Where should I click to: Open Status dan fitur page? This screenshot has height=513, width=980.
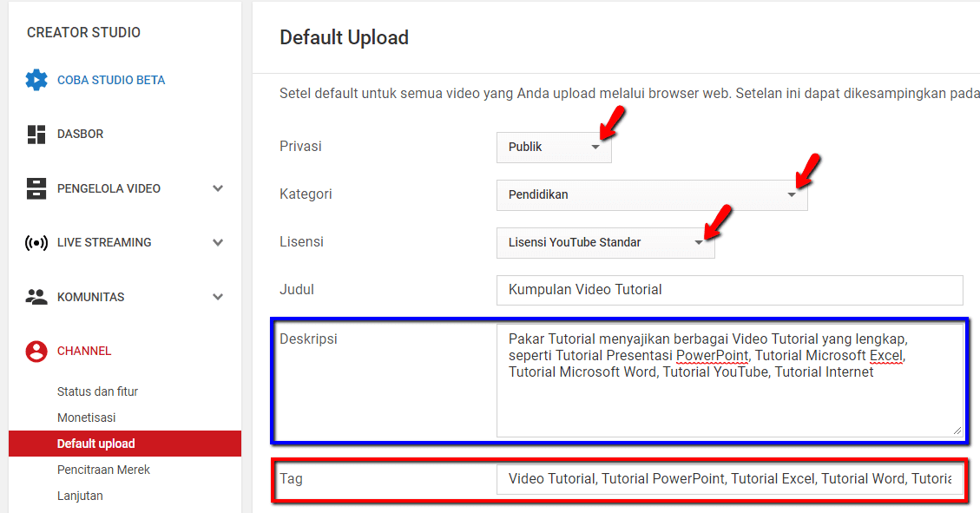[97, 391]
